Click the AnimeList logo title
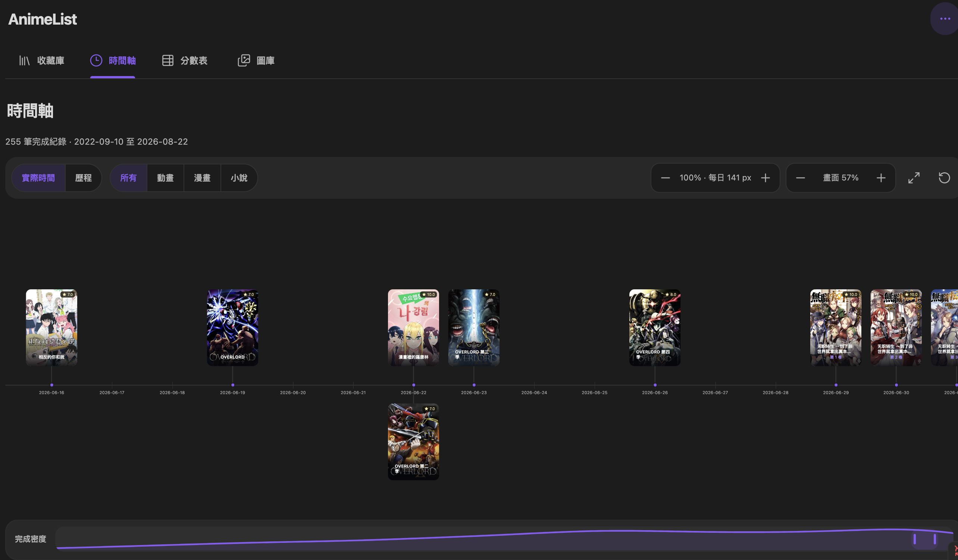This screenshot has height=560, width=958. coord(43,19)
